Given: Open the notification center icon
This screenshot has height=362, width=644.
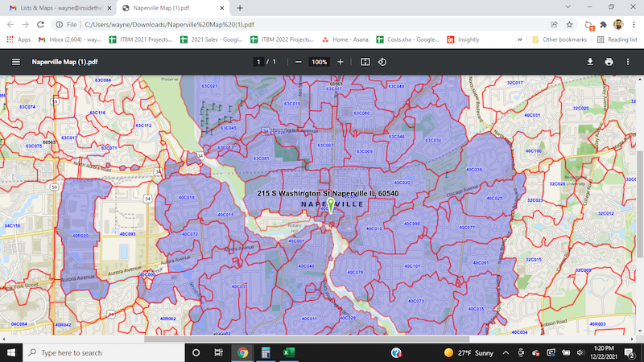Looking at the screenshot, I should coord(630,352).
